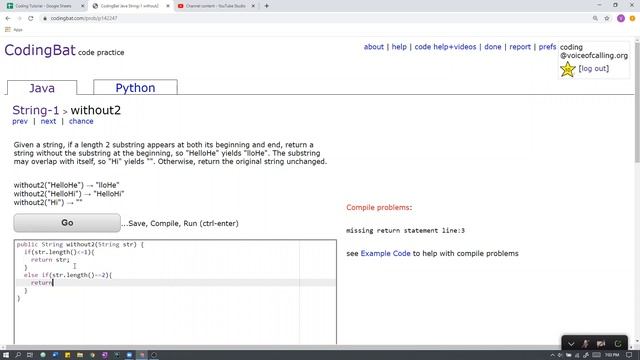Image resolution: width=640 pixels, height=360 pixels.
Task: Click the 'missing return statement line:3' error text
Action: (x=405, y=231)
